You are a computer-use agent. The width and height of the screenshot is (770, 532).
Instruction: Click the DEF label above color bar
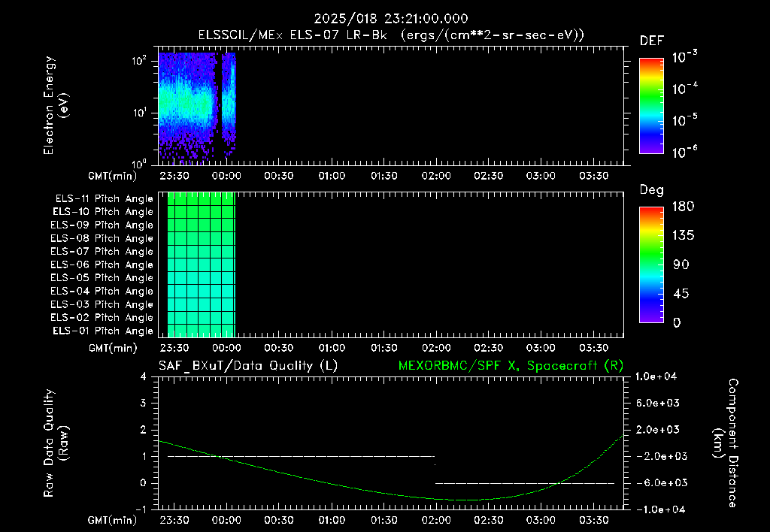[652, 41]
